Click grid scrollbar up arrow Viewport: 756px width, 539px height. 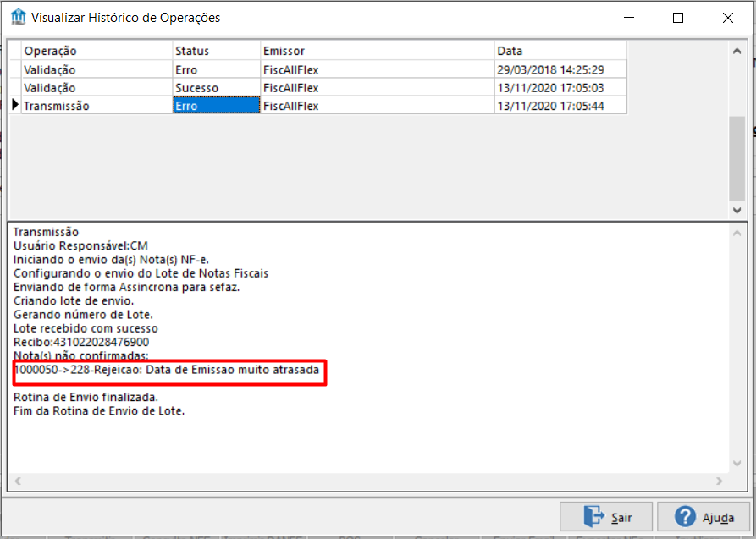pyautogui.click(x=737, y=51)
